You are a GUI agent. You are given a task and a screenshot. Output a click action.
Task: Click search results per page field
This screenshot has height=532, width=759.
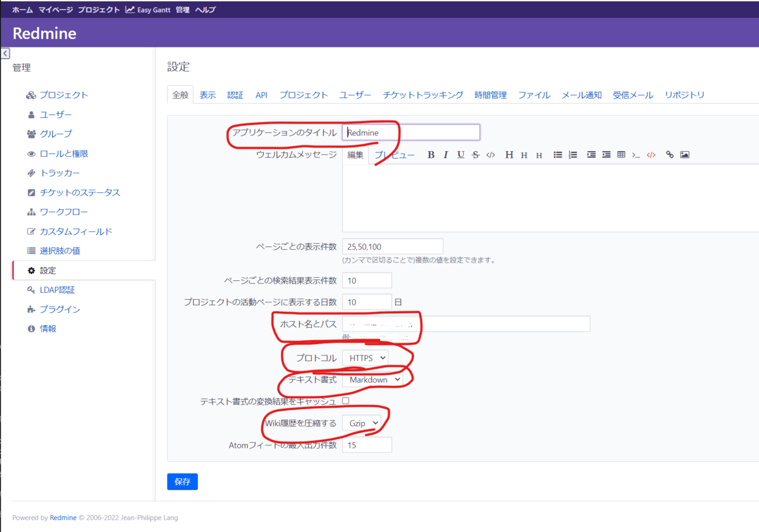pos(367,280)
